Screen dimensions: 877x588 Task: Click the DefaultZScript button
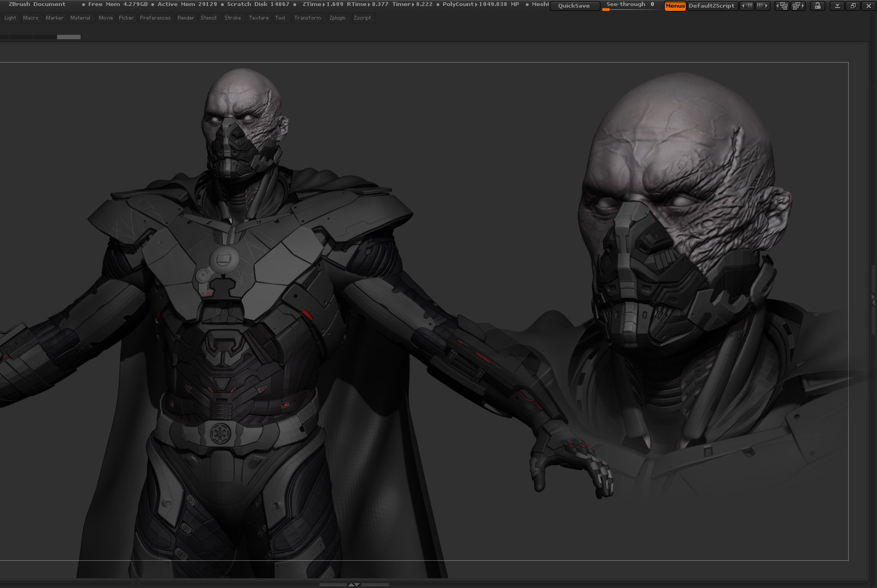[712, 6]
